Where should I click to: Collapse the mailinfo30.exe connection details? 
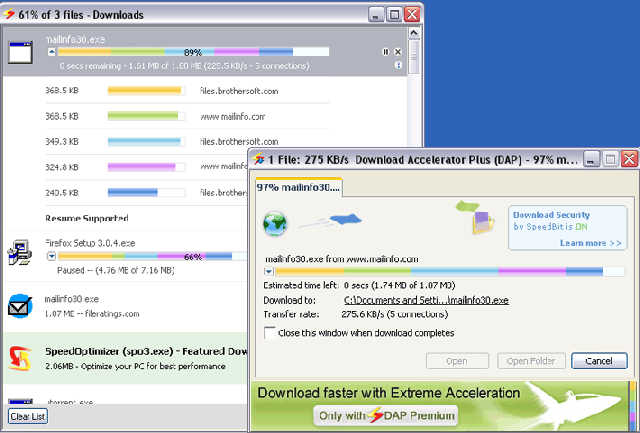click(x=52, y=51)
